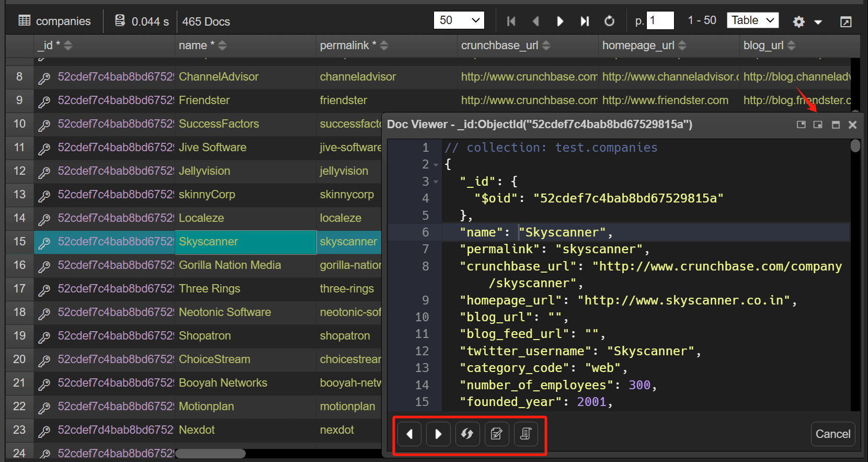Viewport: 868px width, 462px height.
Task: Sort by the name column
Action: pyautogui.click(x=222, y=46)
